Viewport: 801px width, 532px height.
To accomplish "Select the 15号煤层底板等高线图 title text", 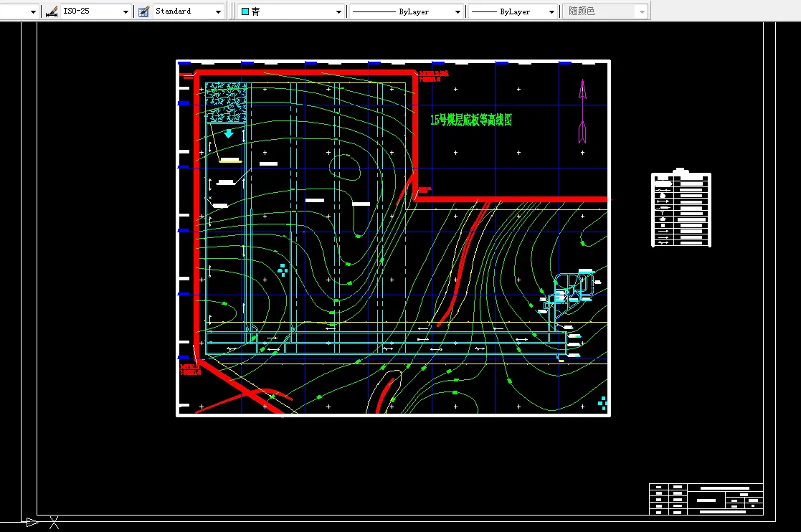I will coord(471,120).
